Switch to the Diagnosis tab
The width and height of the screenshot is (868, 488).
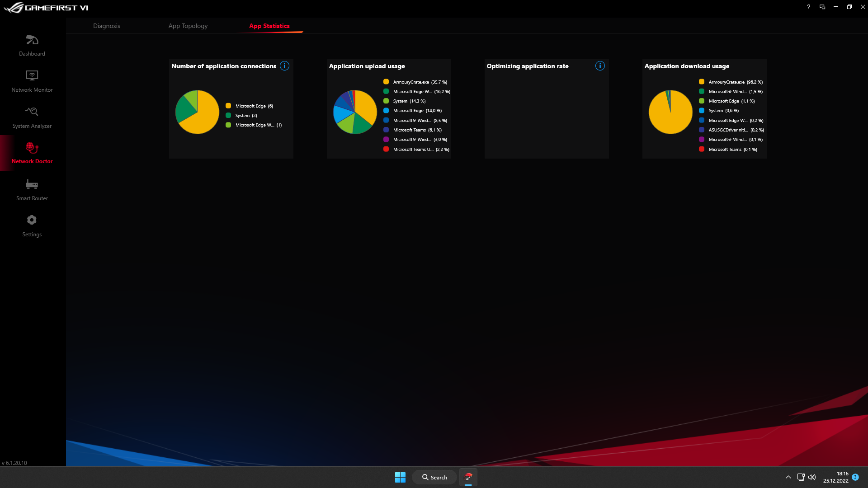(x=107, y=26)
